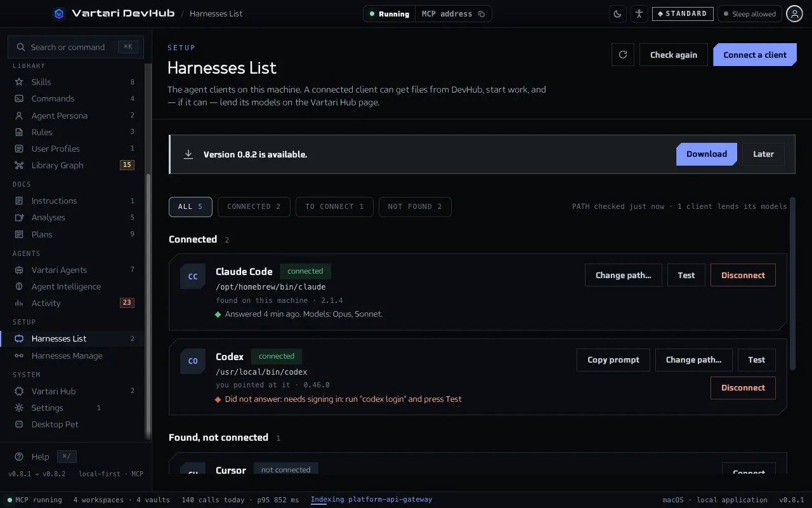Click the Codex CO avatar tile
The height and width of the screenshot is (508, 812).
[x=193, y=361]
